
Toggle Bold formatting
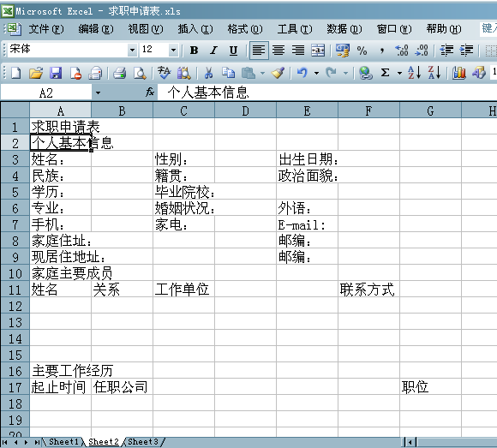194,51
